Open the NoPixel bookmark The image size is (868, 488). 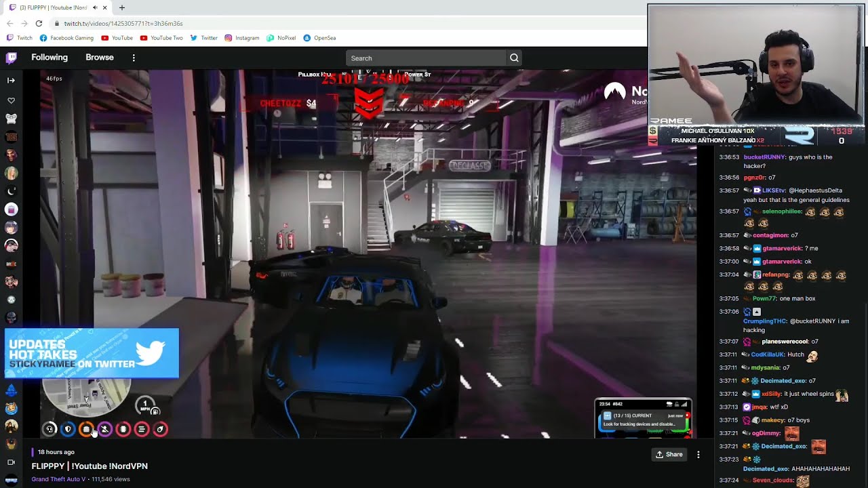point(281,38)
